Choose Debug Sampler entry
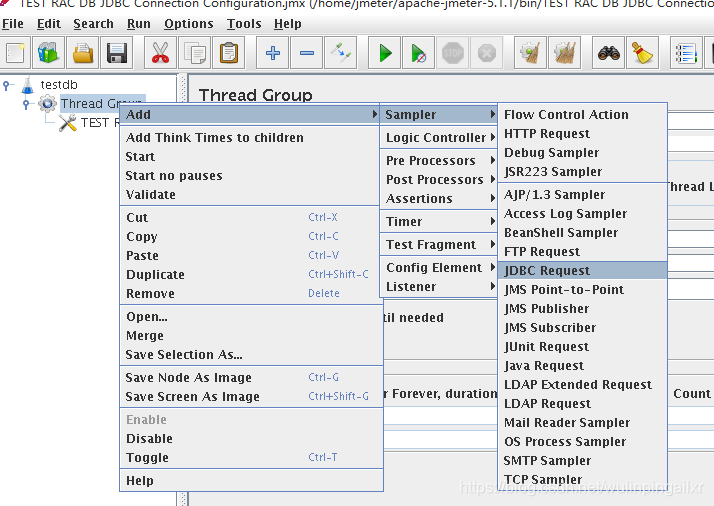Viewport: 714px width, 506px height. pos(583,153)
